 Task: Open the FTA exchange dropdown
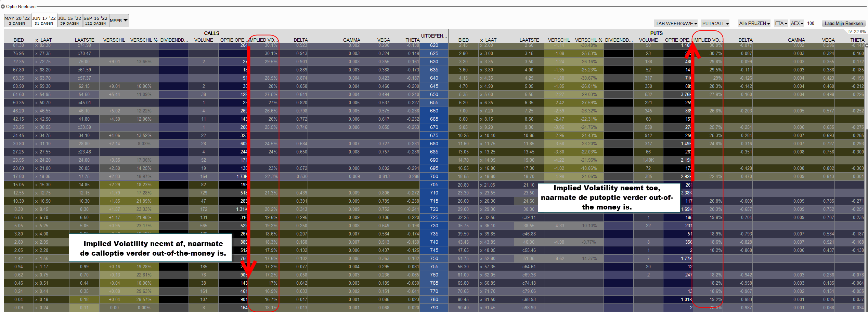[781, 23]
